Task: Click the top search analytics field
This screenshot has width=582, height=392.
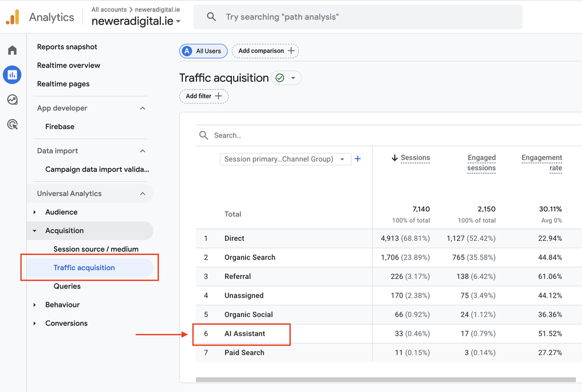Action: (358, 17)
